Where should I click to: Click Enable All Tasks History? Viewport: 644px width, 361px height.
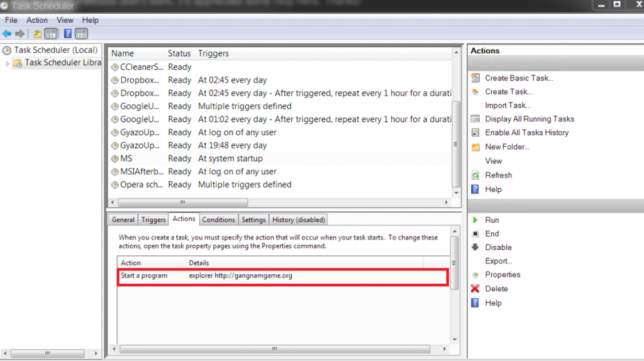pyautogui.click(x=526, y=133)
